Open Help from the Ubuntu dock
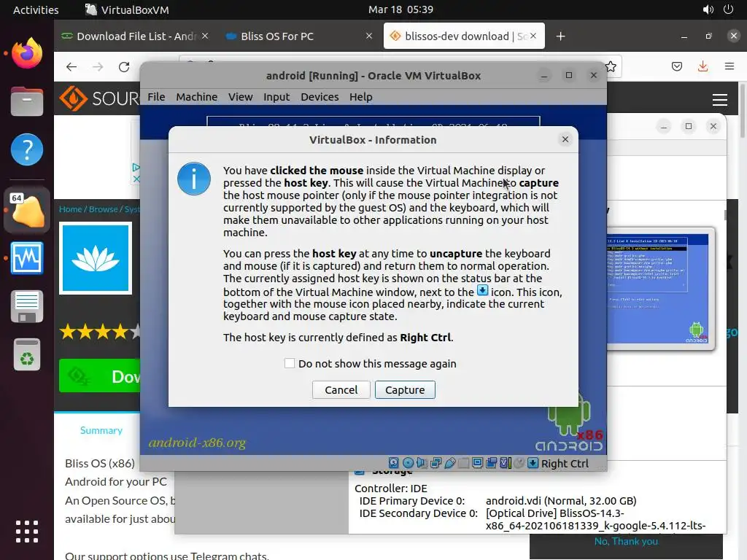747x560 pixels. 27,149
